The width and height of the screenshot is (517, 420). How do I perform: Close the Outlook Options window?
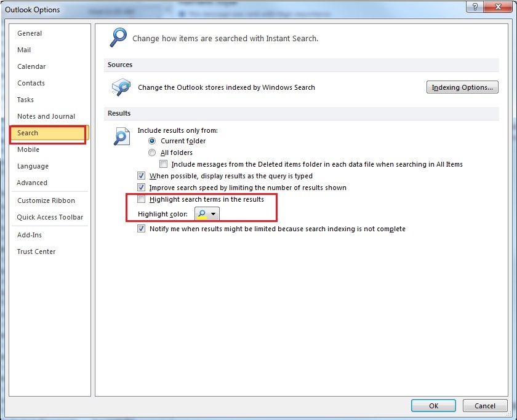[498, 7]
